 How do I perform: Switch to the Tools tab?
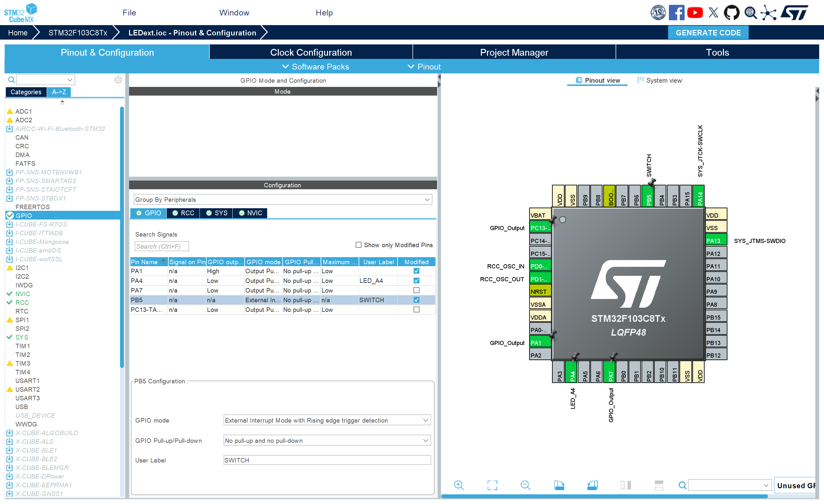pos(717,52)
